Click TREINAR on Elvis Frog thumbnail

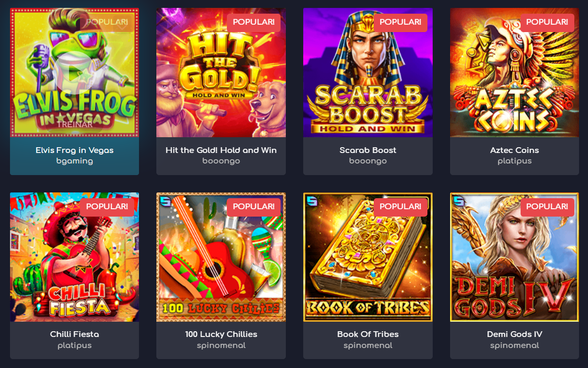pos(75,125)
